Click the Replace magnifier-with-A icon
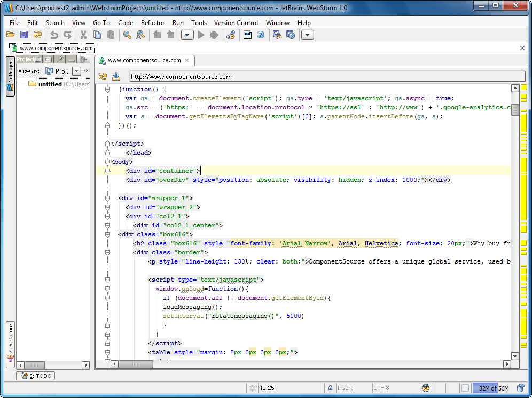This screenshot has height=398, width=532. tap(140, 35)
